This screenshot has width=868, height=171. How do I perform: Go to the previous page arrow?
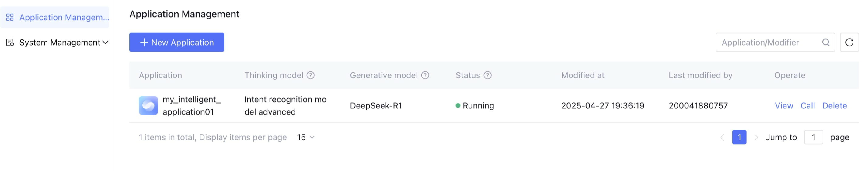click(x=723, y=137)
